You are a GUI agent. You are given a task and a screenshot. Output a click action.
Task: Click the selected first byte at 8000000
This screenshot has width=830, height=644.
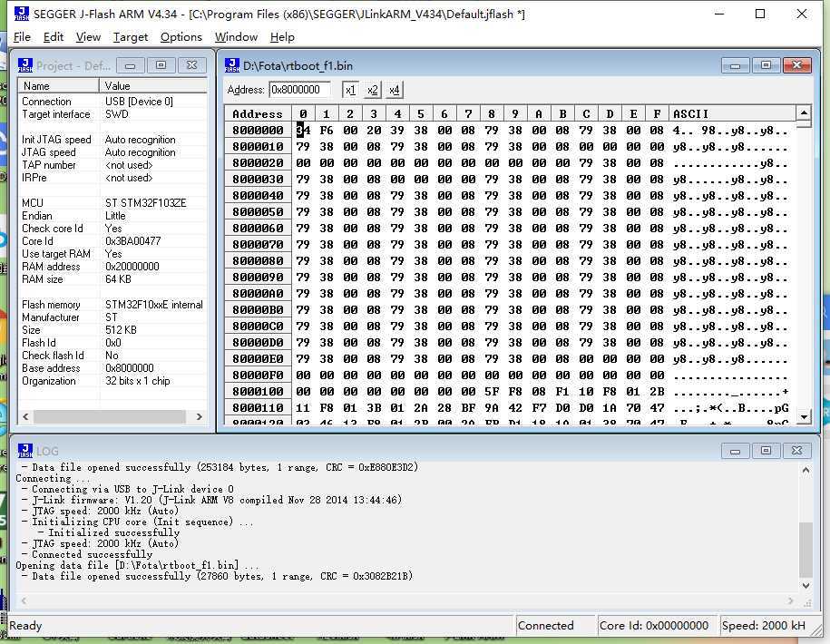(x=303, y=131)
